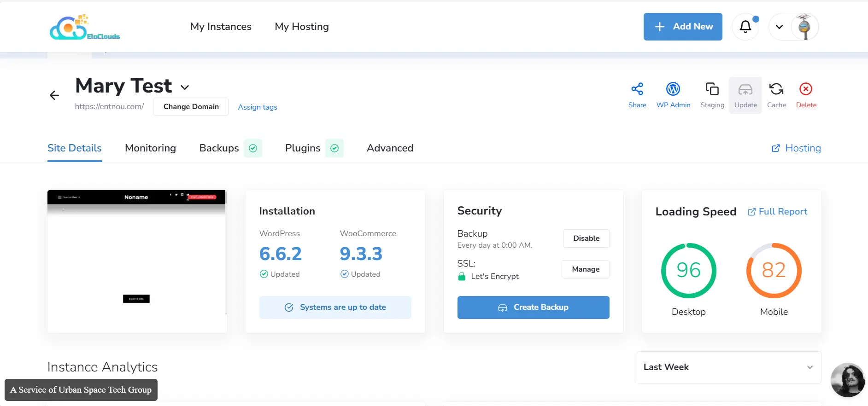
Task: Click the WordPress version 6.6.2
Action: pyautogui.click(x=280, y=254)
